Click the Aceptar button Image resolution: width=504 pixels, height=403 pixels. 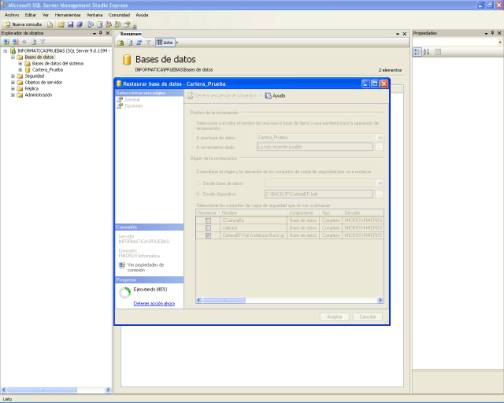[x=334, y=317]
